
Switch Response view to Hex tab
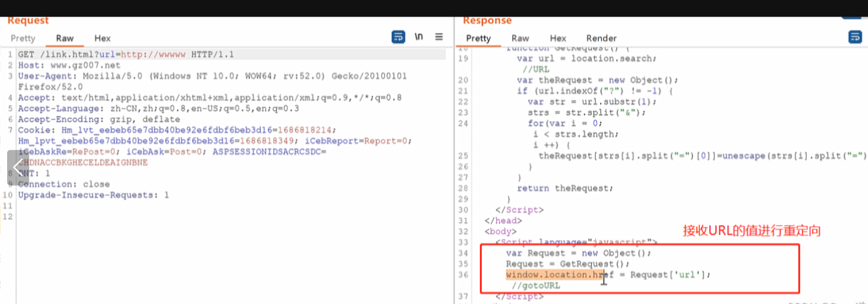click(558, 38)
